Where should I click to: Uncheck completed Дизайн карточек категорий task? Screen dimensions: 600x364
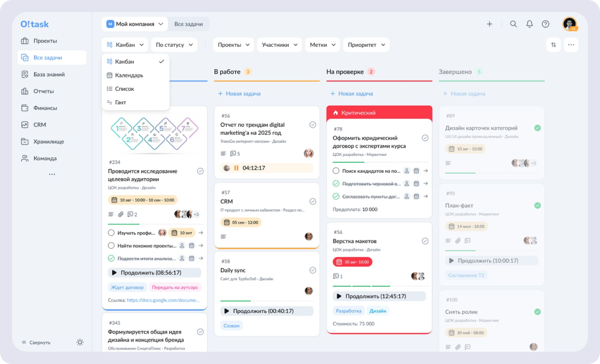tap(537, 128)
